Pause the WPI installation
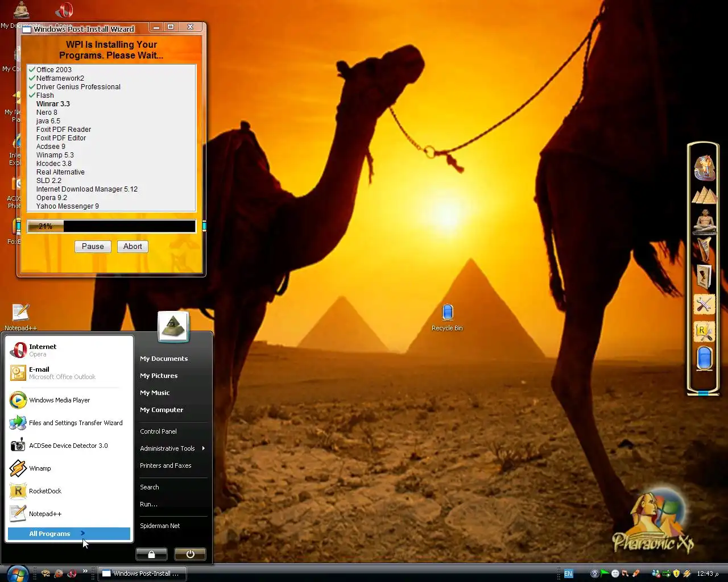Screen dimensions: 728x582 (93, 246)
